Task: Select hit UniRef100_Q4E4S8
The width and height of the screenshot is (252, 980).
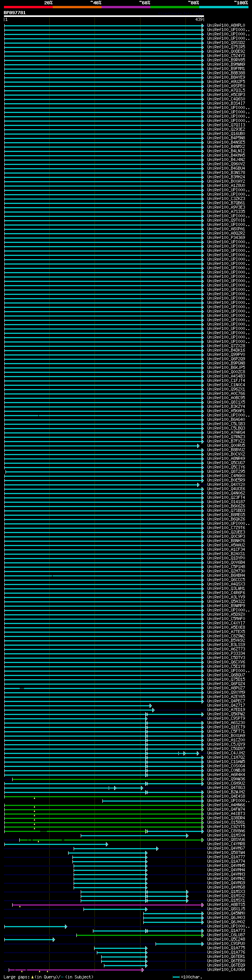Action: pyautogui.click(x=226, y=797)
